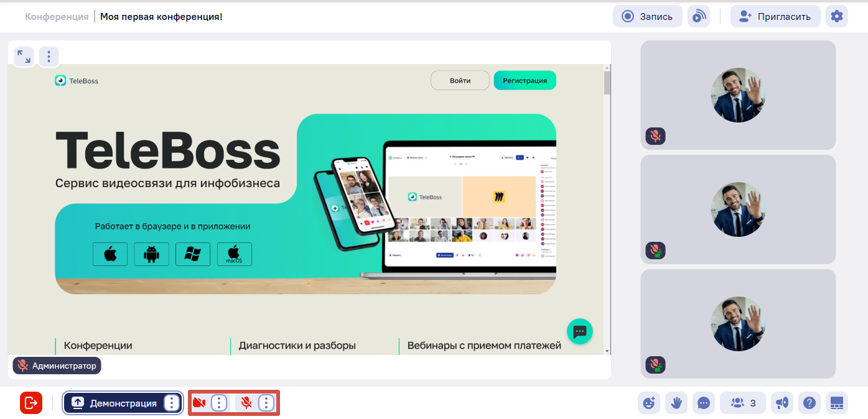The image size is (868, 419).
Task: Open the broadcast streaming icon near Запись
Action: (x=699, y=16)
